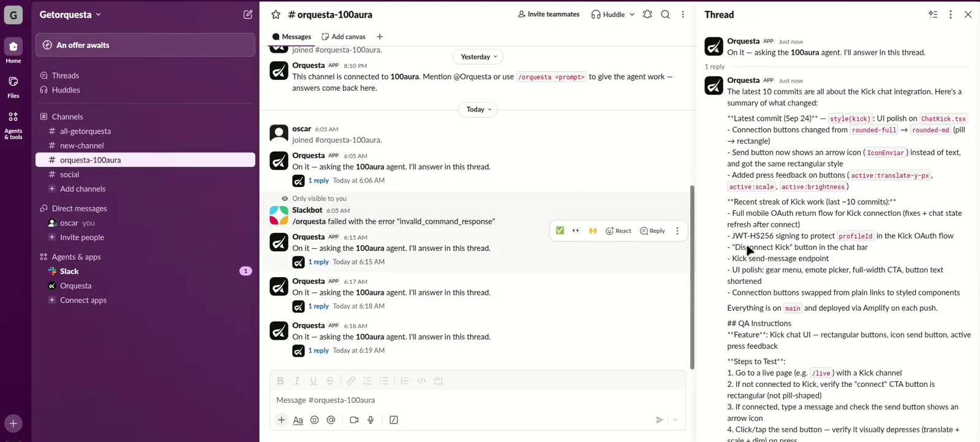This screenshot has width=980, height=442.
Task: Open the Today date jump dropdown
Action: 478,109
